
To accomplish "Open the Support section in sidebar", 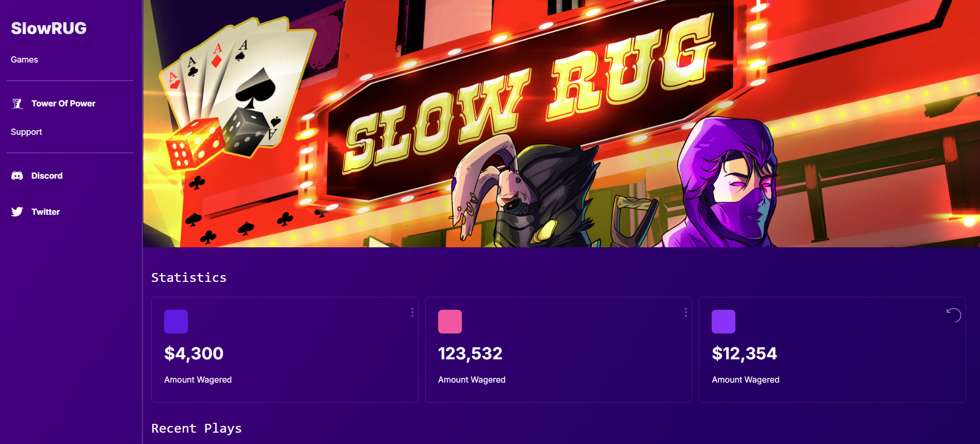I will click(x=26, y=132).
